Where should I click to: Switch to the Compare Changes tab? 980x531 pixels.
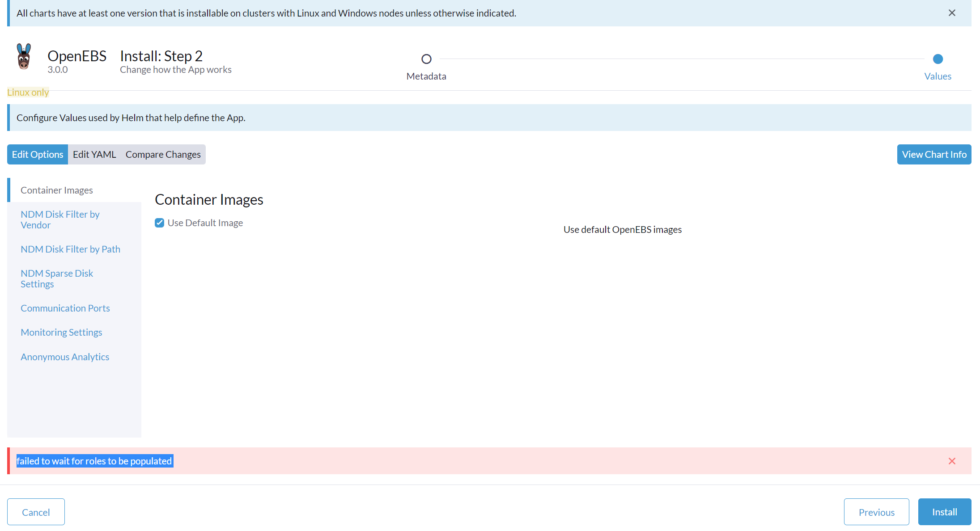[163, 154]
